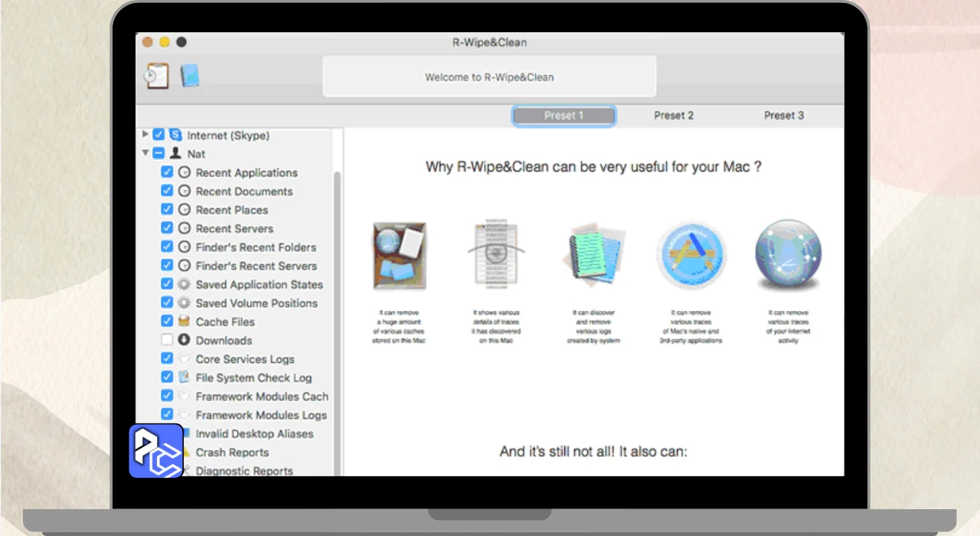Switch to the Preset 2 tab

point(674,116)
